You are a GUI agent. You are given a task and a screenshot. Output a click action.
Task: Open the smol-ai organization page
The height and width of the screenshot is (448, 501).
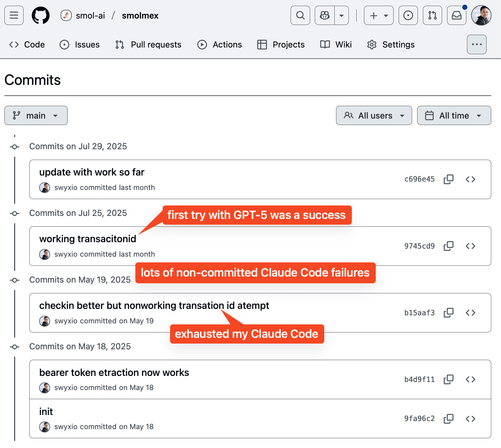click(90, 15)
